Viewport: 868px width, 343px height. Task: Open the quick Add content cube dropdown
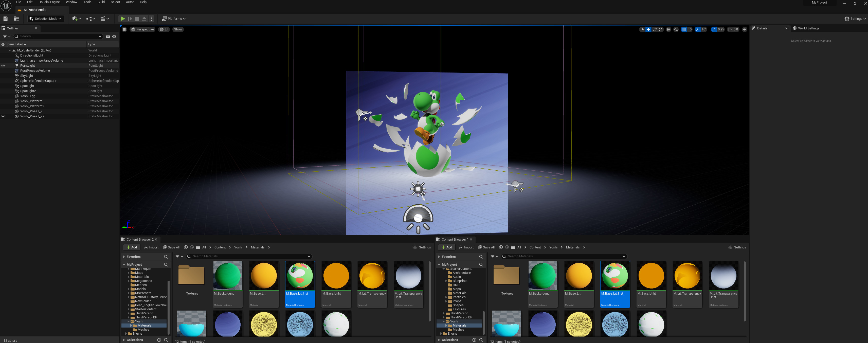(x=77, y=19)
